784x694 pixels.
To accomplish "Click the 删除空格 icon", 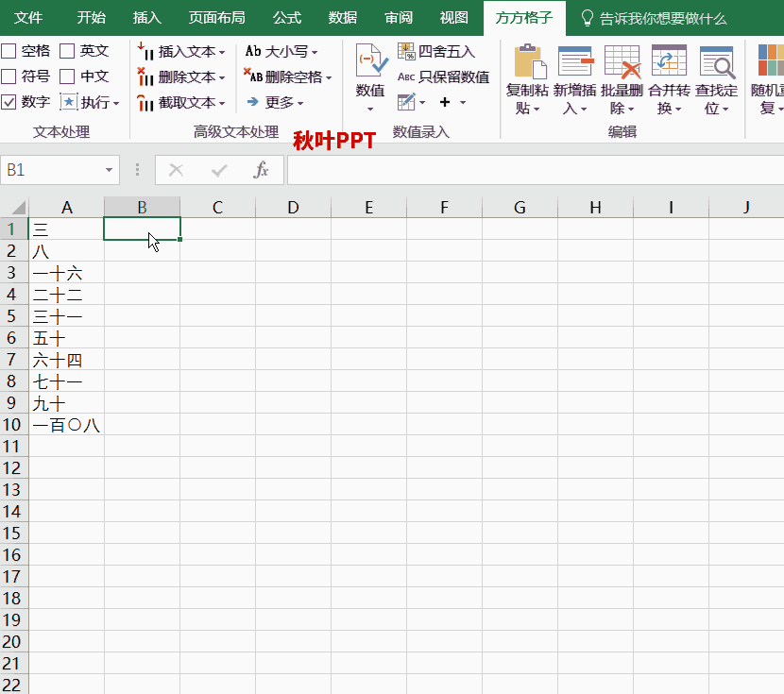I will 253,76.
